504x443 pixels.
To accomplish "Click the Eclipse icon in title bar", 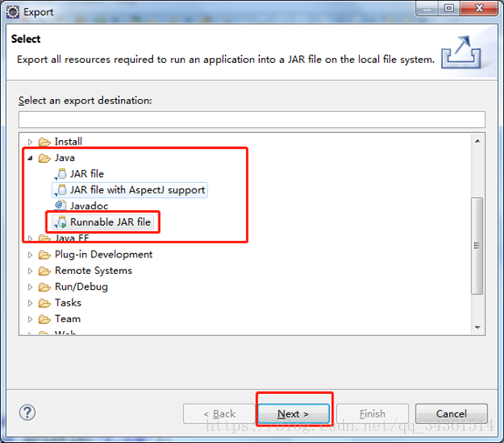I will (13, 12).
